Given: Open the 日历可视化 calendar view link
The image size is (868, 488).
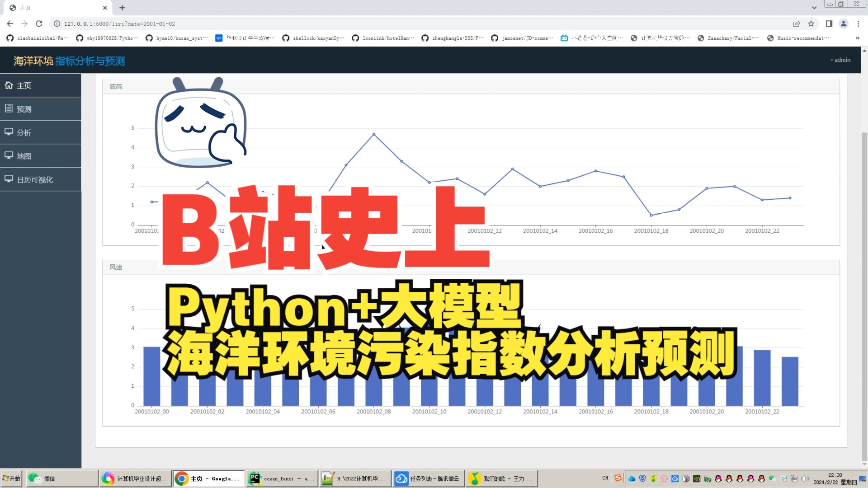Looking at the screenshot, I should pyautogui.click(x=35, y=179).
